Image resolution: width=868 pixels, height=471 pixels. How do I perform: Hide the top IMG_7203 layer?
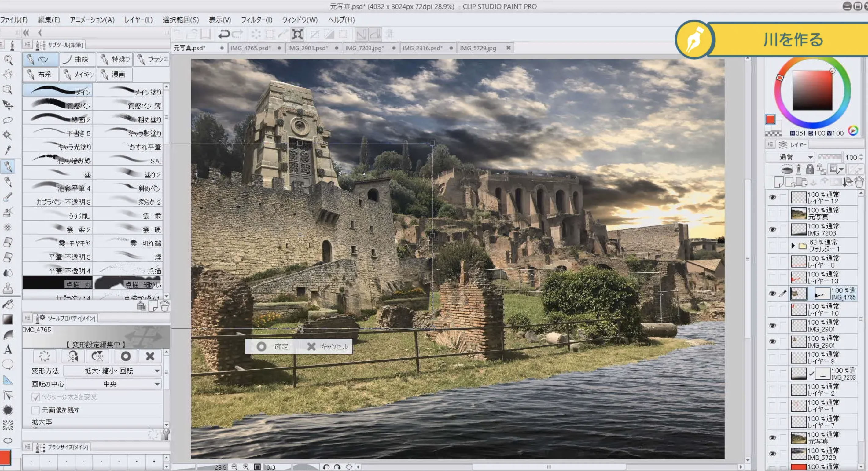[772, 230]
